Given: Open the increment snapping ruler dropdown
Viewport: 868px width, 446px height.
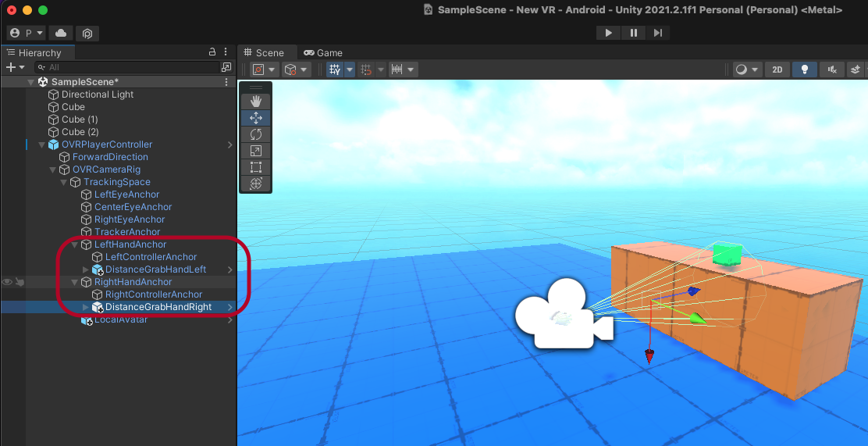Looking at the screenshot, I should 403,70.
